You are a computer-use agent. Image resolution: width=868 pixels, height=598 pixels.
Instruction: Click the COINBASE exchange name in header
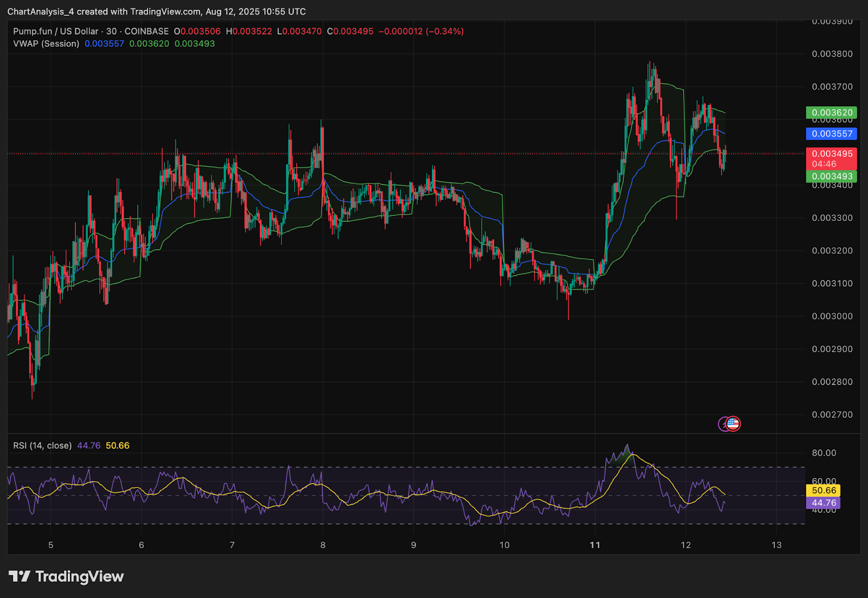point(146,31)
